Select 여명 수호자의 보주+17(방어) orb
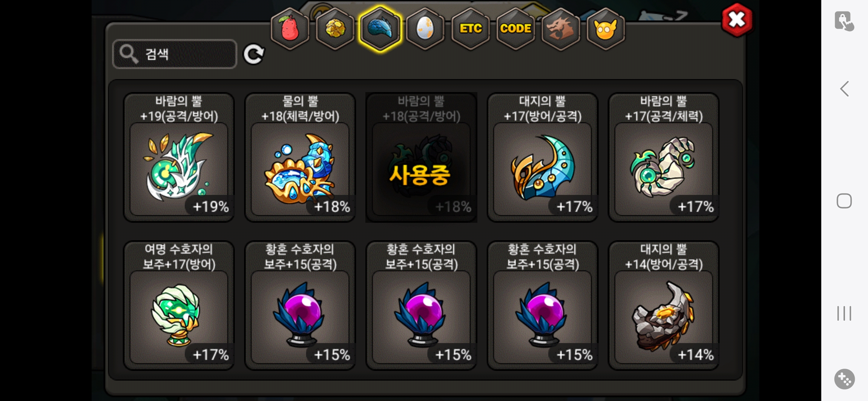 point(179,305)
